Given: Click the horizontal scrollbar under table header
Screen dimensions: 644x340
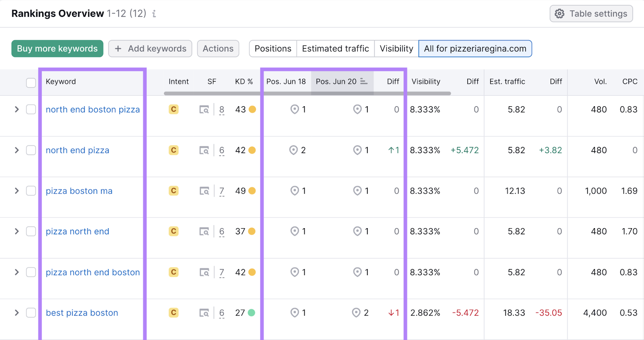Looking at the screenshot, I should pos(307,93).
